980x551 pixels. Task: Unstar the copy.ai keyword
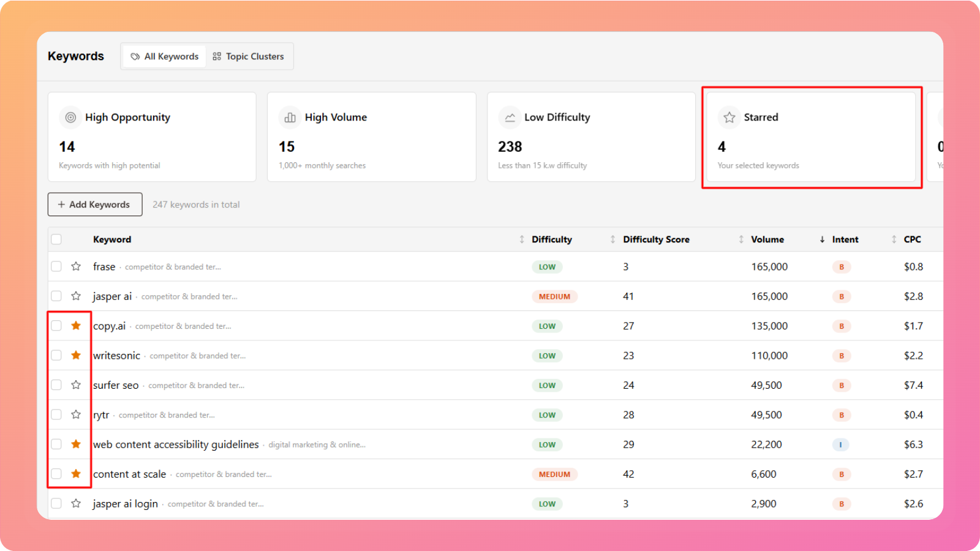tap(76, 326)
